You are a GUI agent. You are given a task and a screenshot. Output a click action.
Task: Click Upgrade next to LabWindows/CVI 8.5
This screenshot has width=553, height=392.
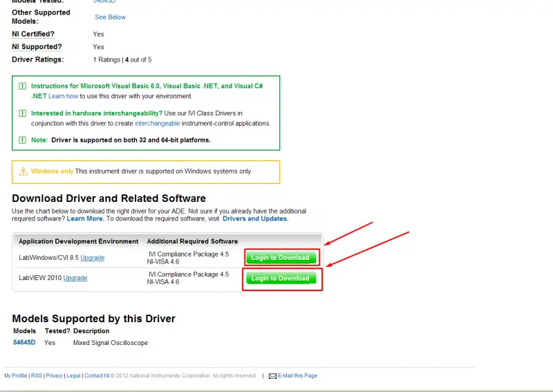pyautogui.click(x=93, y=258)
